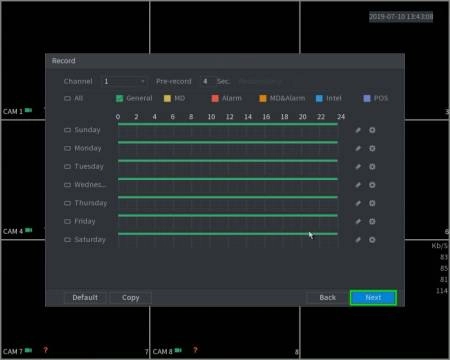
Task: Click the date-time stamp overlay
Action: pos(401,16)
